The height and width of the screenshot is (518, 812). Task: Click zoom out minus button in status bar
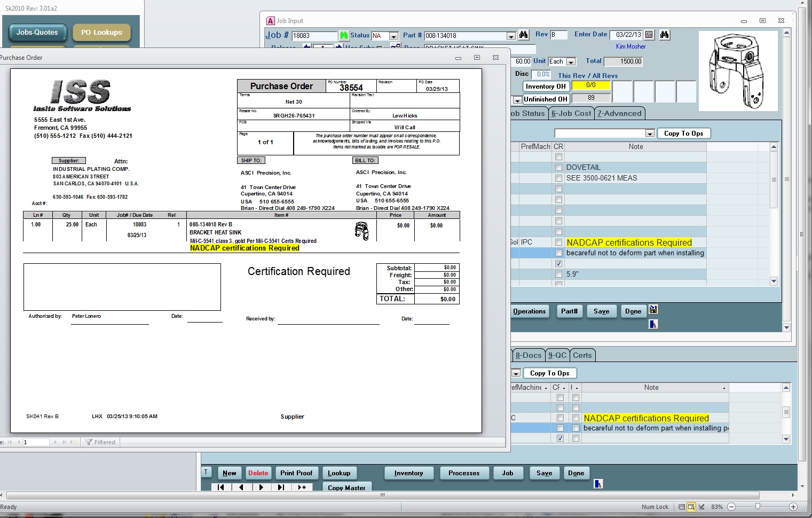[x=731, y=507]
